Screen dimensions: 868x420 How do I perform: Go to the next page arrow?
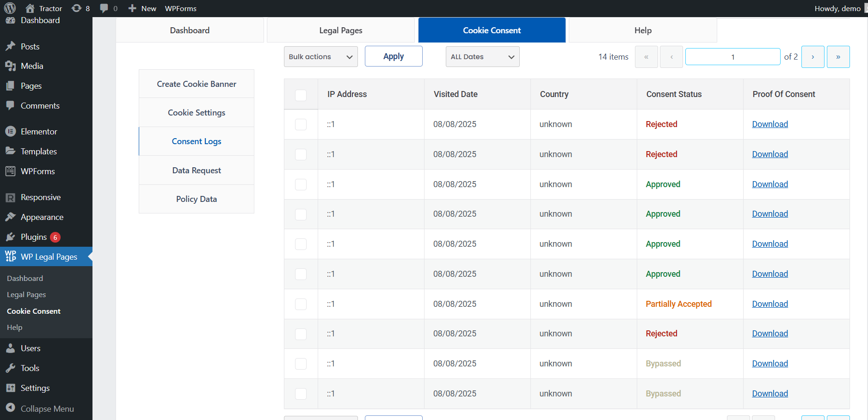pyautogui.click(x=813, y=57)
